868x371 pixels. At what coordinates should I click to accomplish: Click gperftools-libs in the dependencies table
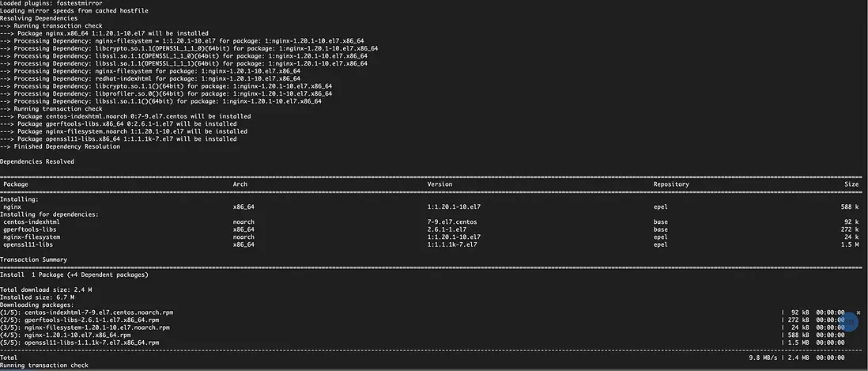click(30, 229)
